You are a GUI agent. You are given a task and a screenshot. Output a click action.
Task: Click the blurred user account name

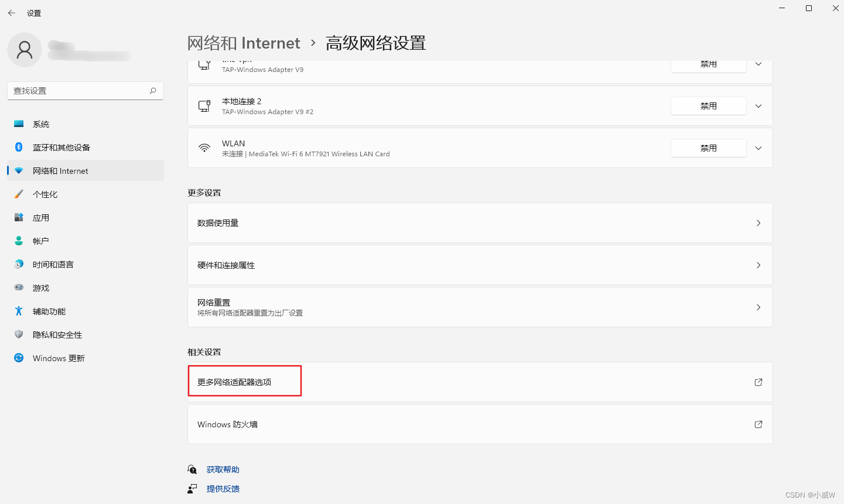(89, 50)
